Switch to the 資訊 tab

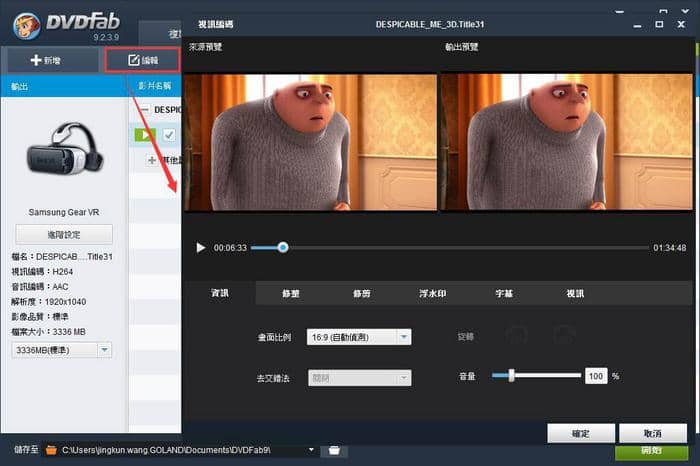(x=220, y=293)
